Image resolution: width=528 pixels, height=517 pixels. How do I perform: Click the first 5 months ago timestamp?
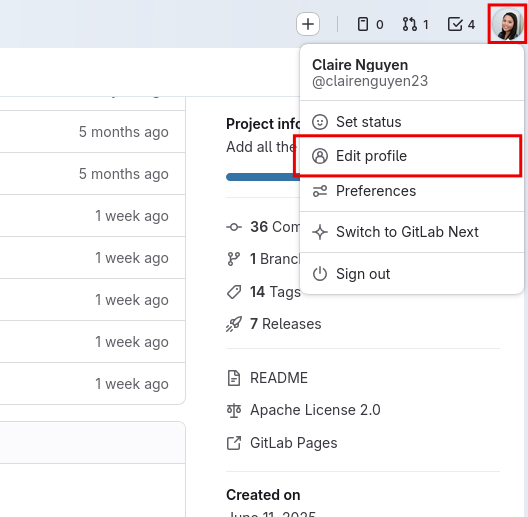(x=124, y=132)
